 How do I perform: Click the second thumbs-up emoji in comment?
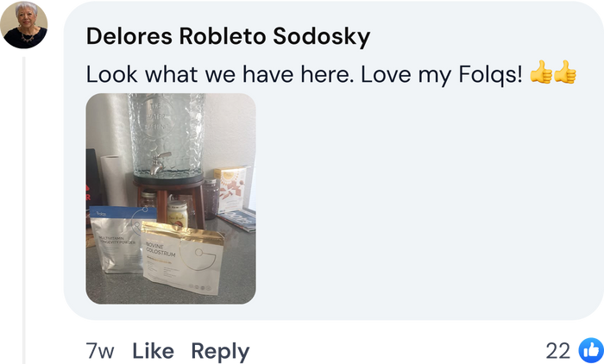coord(565,72)
